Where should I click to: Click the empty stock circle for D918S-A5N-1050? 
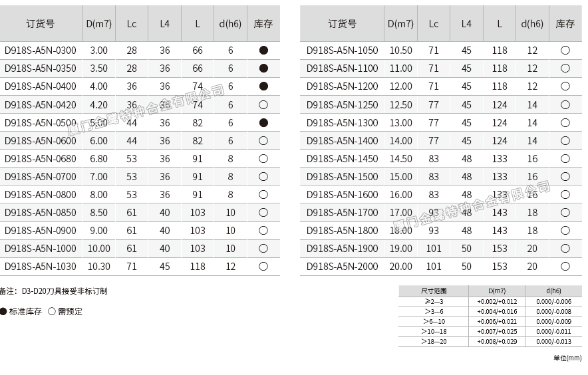565,51
